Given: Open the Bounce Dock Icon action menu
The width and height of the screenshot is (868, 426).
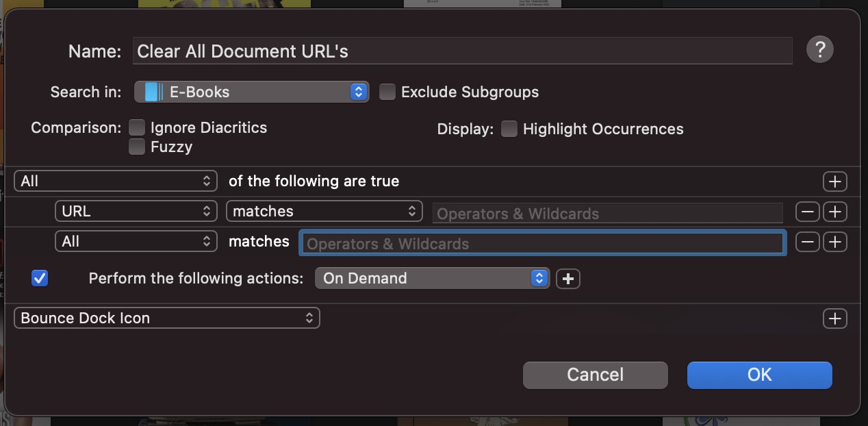Looking at the screenshot, I should pyautogui.click(x=166, y=318).
